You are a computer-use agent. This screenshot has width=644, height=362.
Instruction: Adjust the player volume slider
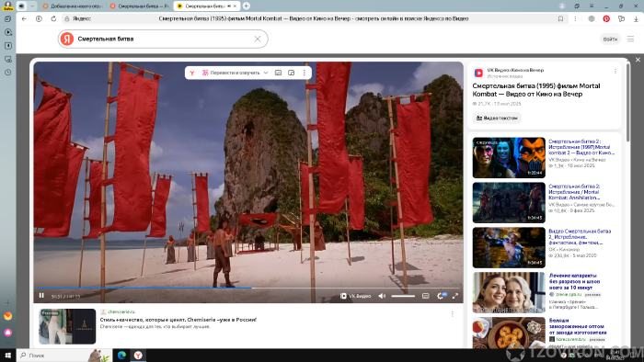403,296
